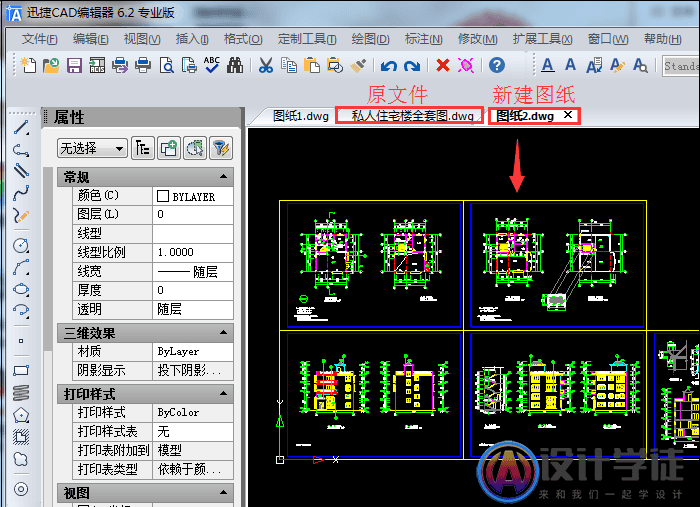Click the Select Objects icon in properties
Image resolution: width=700 pixels, height=507 pixels.
click(x=195, y=148)
